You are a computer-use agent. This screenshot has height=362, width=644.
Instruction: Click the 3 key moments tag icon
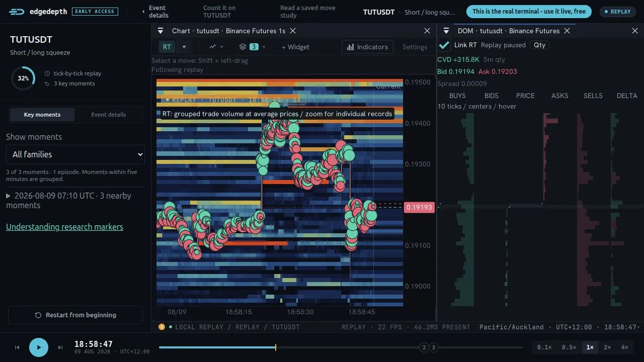pyautogui.click(x=47, y=84)
